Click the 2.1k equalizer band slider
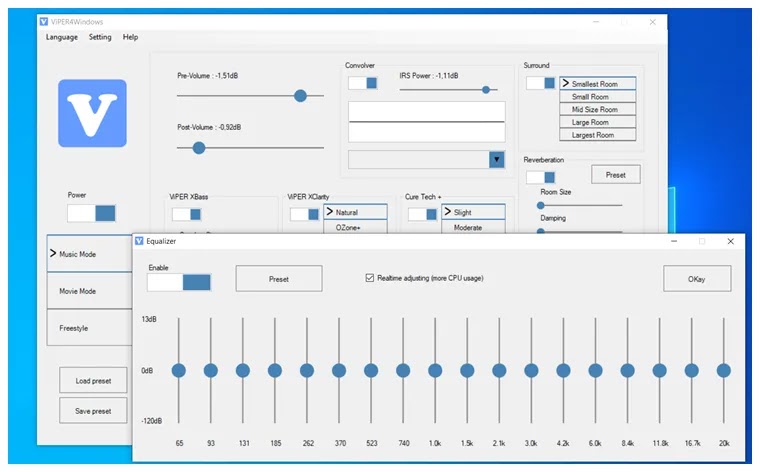Screen dimensions: 760x472 tap(499, 371)
